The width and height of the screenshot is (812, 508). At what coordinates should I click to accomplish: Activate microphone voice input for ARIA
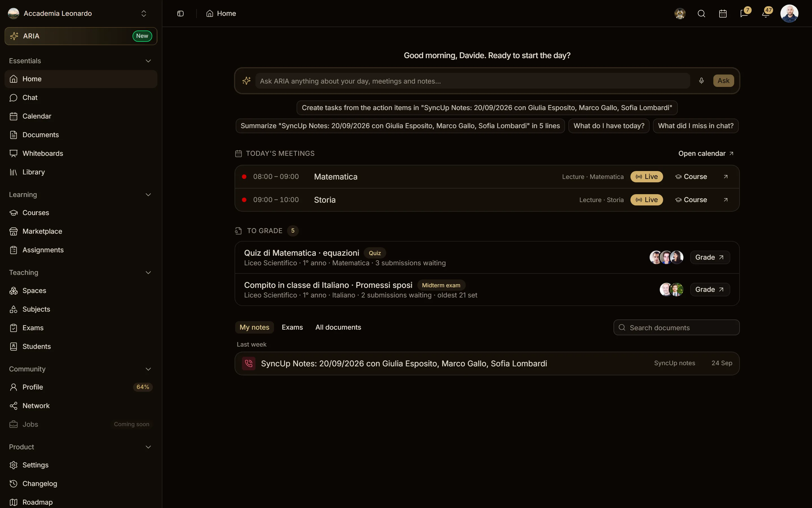[701, 81]
